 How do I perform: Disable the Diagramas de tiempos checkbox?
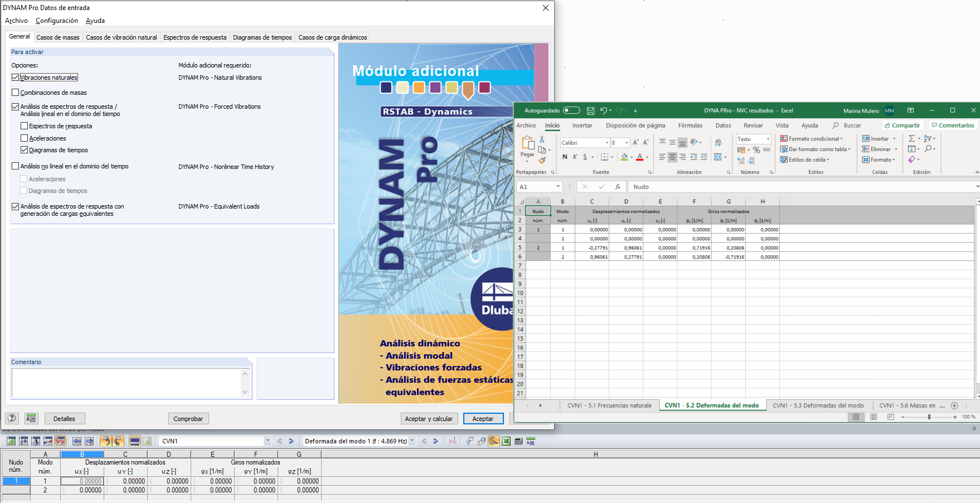tap(24, 149)
